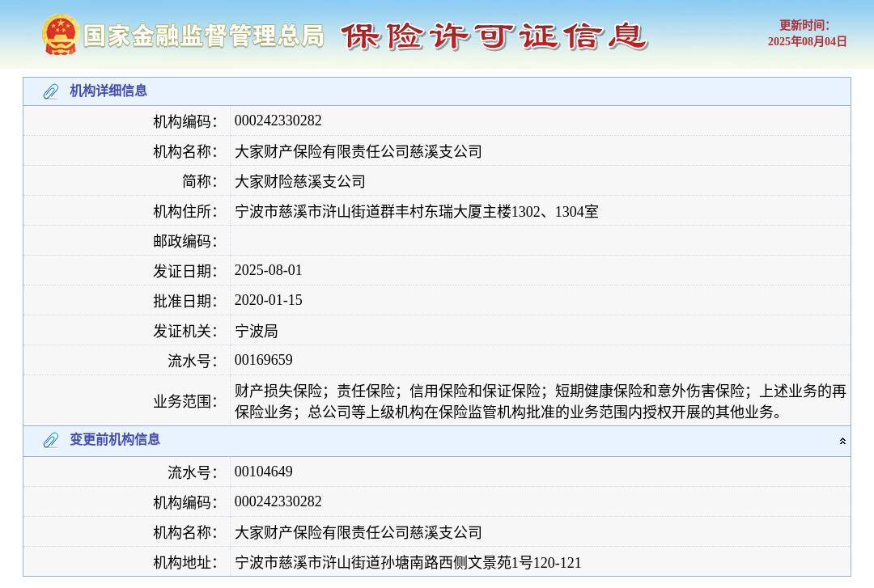Click the 机构地址 label

click(185, 563)
